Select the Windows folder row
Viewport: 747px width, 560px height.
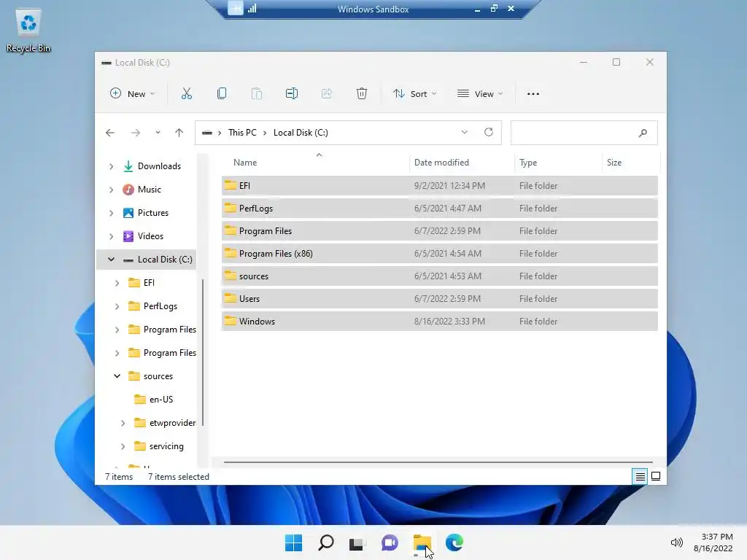pyautogui.click(x=439, y=322)
